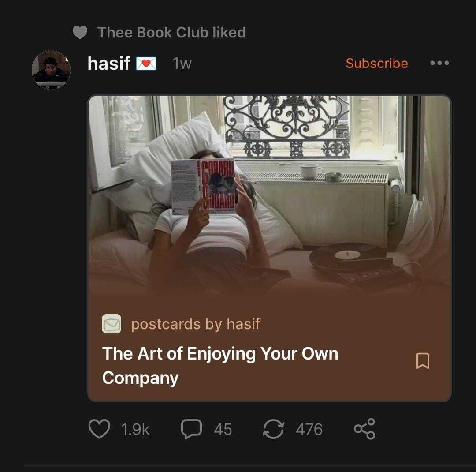The height and width of the screenshot is (472, 476).
Task: View the 45 comments count
Action: [223, 429]
